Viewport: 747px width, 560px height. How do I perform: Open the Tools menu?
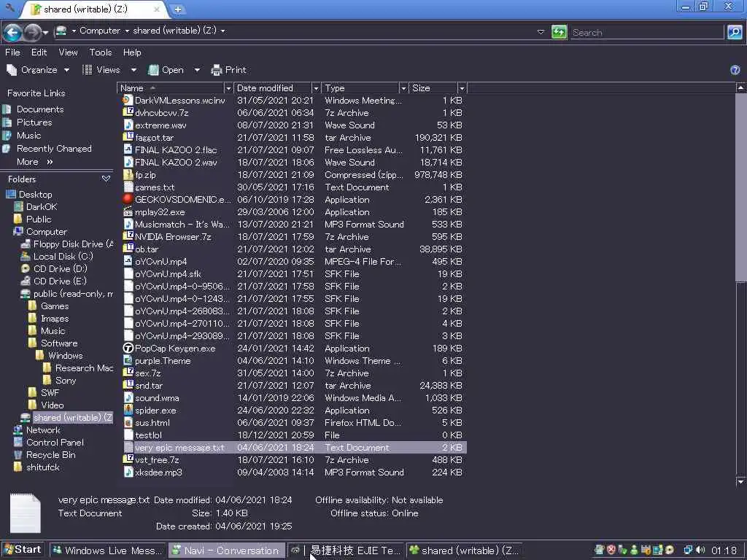tap(101, 52)
